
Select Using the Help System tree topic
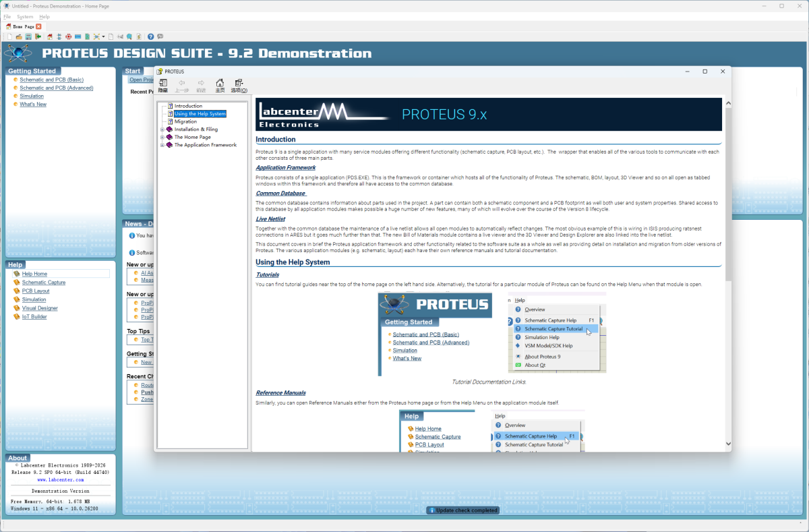[200, 114]
